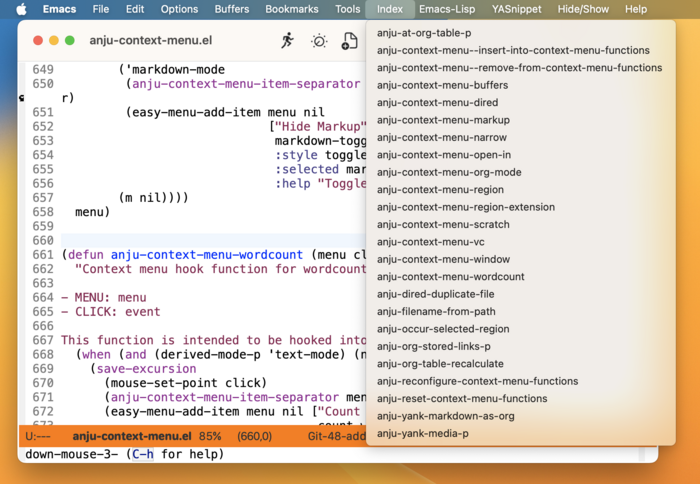Screen dimensions: 700x484
Task: Open the Options menu
Action: click(179, 9)
